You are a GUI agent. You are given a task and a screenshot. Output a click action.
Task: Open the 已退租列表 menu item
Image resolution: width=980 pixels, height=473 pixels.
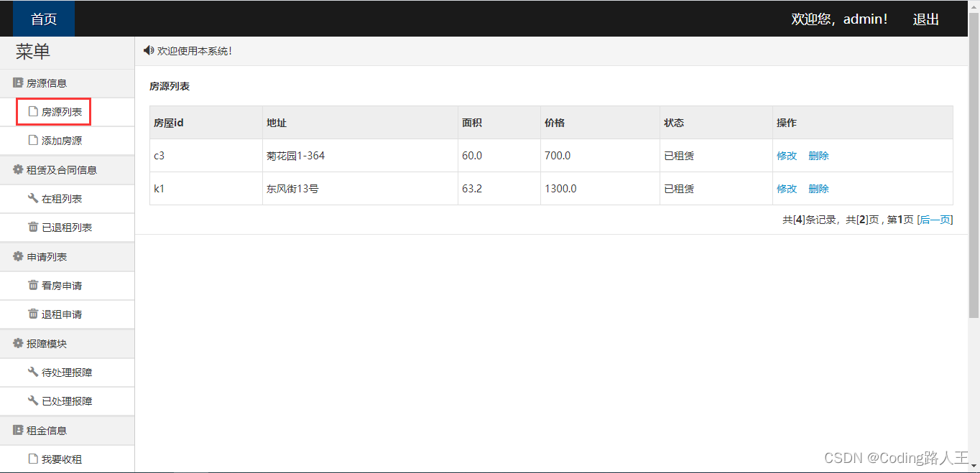point(67,228)
